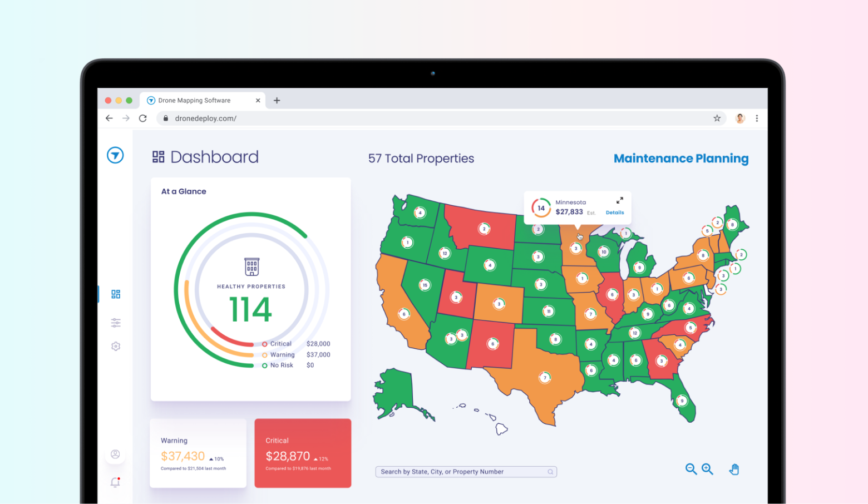Select the hand pan tool
This screenshot has width=868, height=504.
click(734, 469)
